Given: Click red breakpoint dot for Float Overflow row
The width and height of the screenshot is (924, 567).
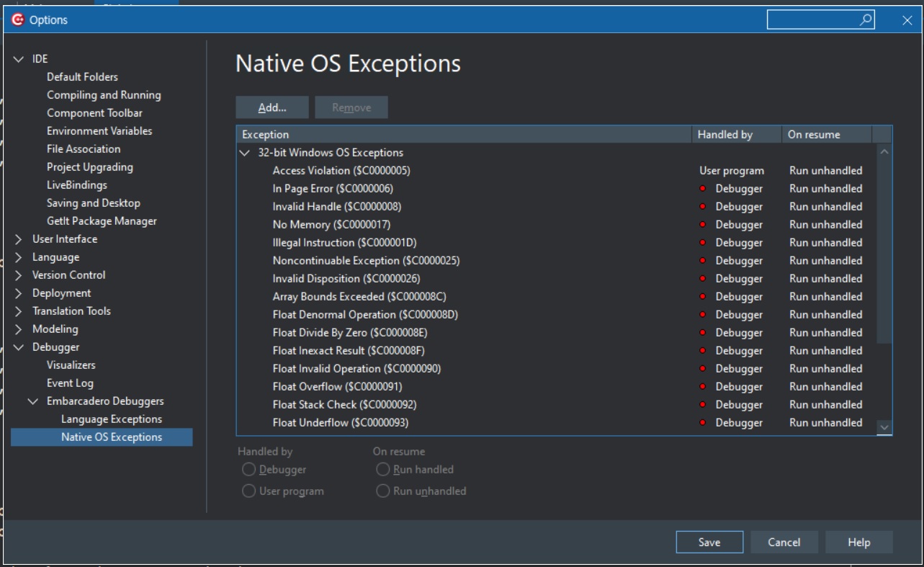Looking at the screenshot, I should (x=702, y=387).
